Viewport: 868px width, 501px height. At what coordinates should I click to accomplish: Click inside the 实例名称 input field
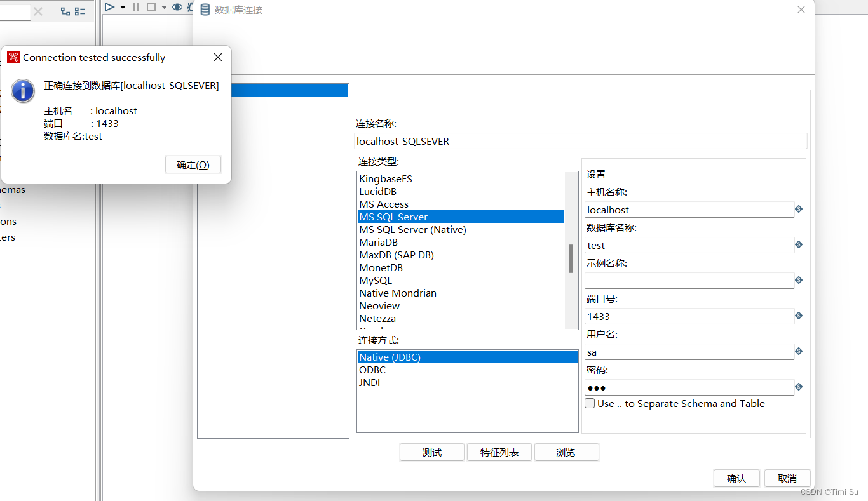coord(689,280)
